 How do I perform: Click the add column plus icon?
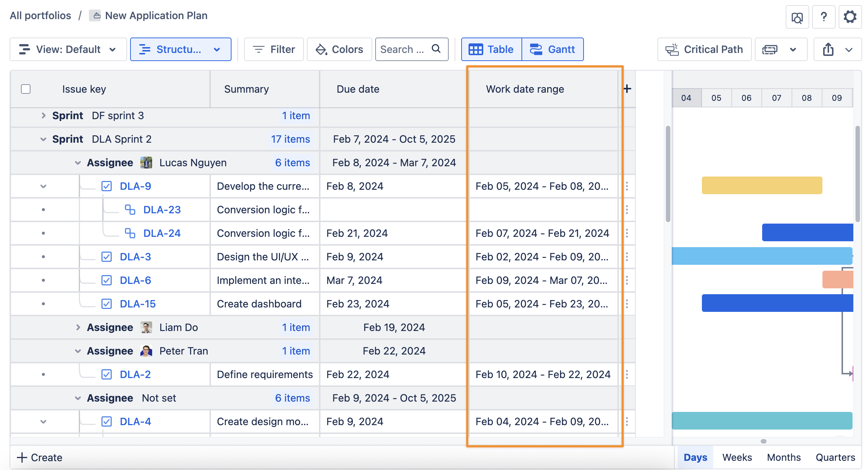tap(627, 89)
